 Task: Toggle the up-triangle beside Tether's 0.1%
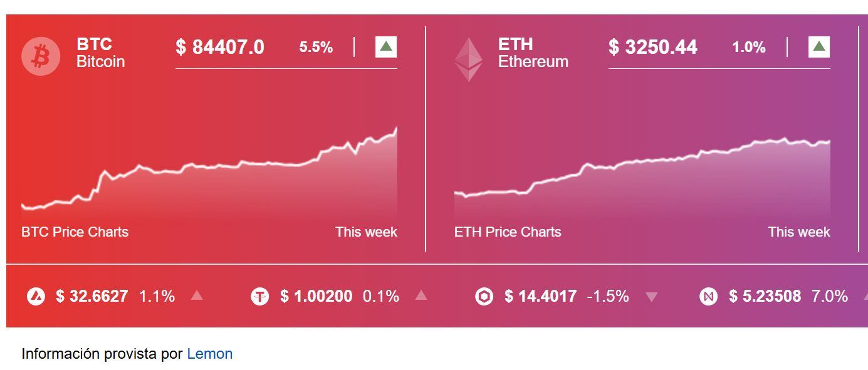422,296
